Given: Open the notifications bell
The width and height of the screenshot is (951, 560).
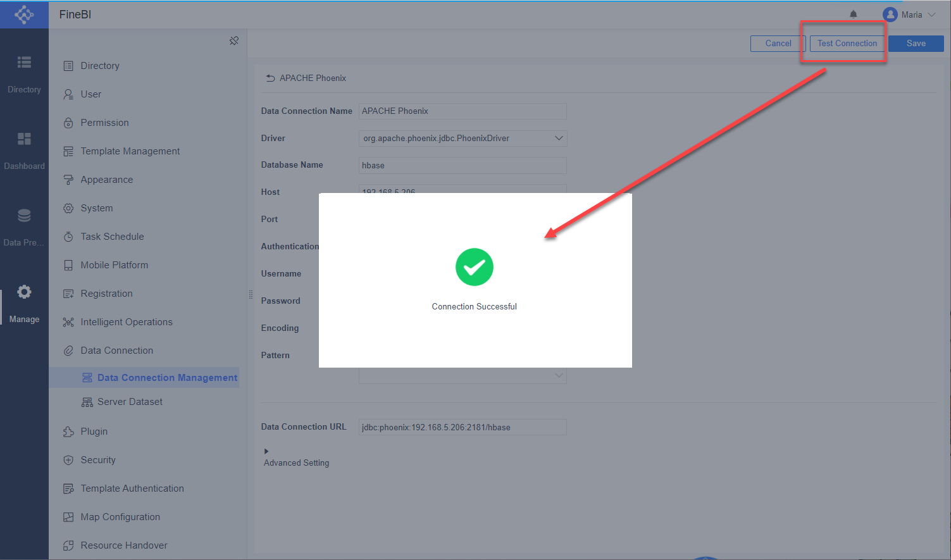Looking at the screenshot, I should tap(853, 15).
